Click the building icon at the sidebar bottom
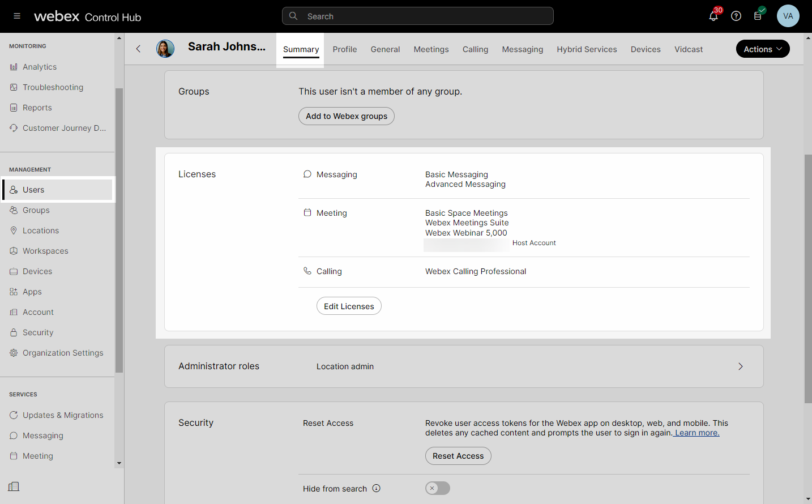 click(x=14, y=486)
